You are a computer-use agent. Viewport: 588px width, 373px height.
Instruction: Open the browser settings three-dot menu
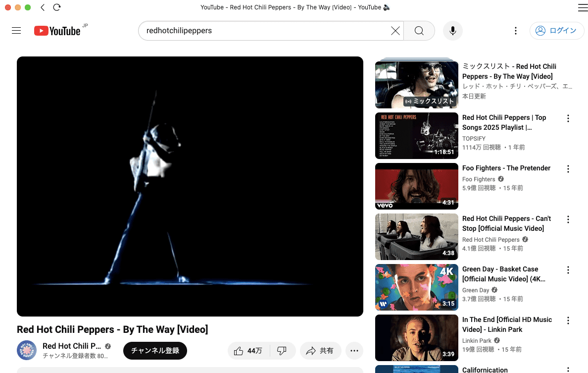(515, 30)
